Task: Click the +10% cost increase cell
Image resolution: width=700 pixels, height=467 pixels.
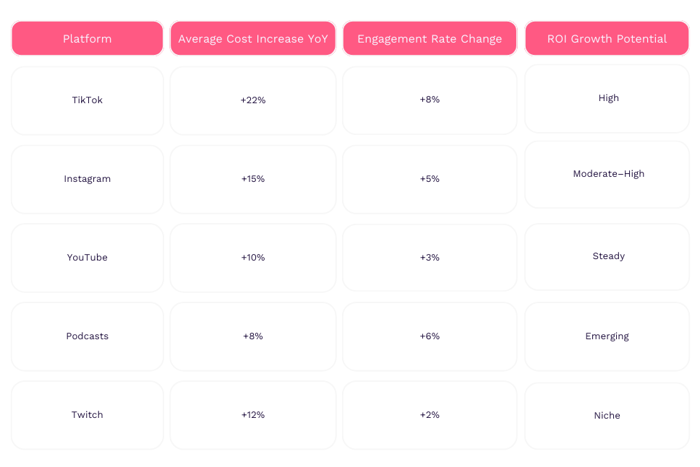Action: coord(253,257)
